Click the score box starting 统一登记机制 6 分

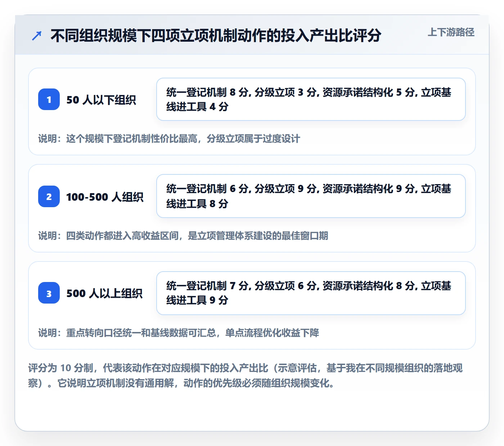pyautogui.click(x=311, y=196)
